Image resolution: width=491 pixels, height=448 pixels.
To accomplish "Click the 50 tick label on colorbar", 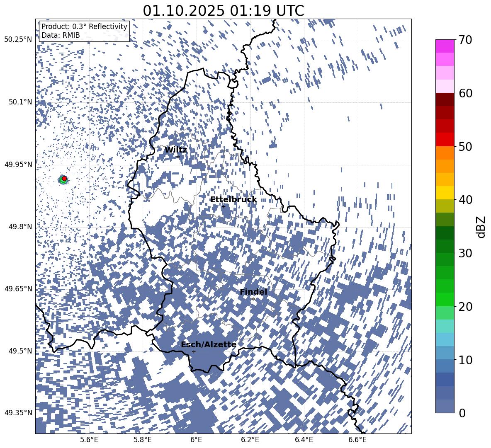I will (465, 146).
